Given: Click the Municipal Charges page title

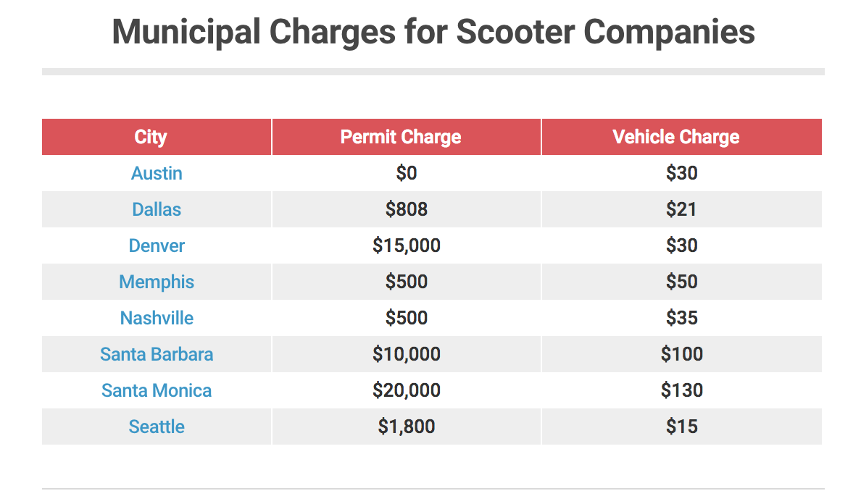Looking at the screenshot, I should (x=433, y=33).
